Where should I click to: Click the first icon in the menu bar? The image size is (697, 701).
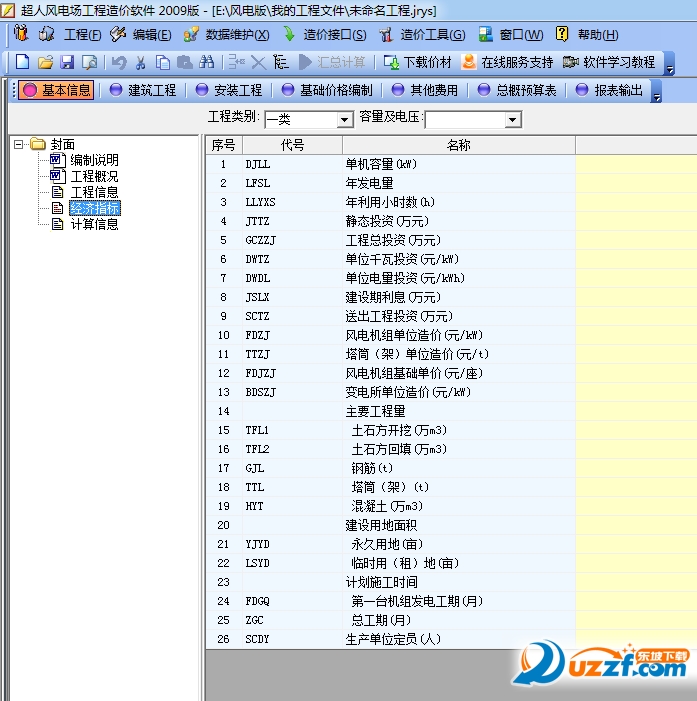[21, 33]
